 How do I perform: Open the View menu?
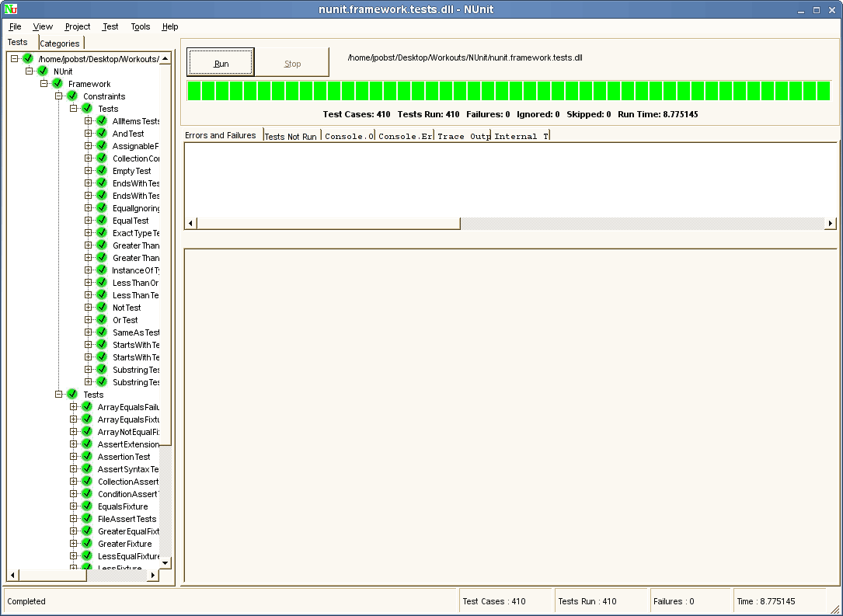tap(43, 26)
